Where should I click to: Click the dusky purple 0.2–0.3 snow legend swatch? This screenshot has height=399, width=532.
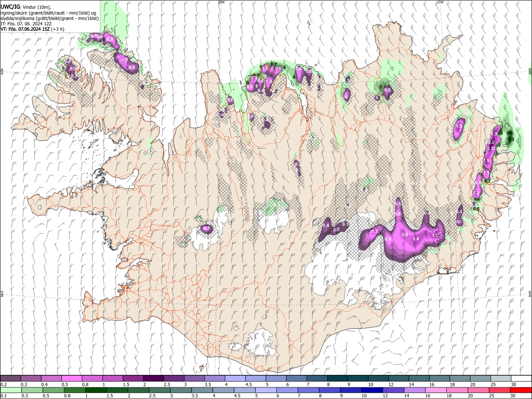tap(10, 379)
